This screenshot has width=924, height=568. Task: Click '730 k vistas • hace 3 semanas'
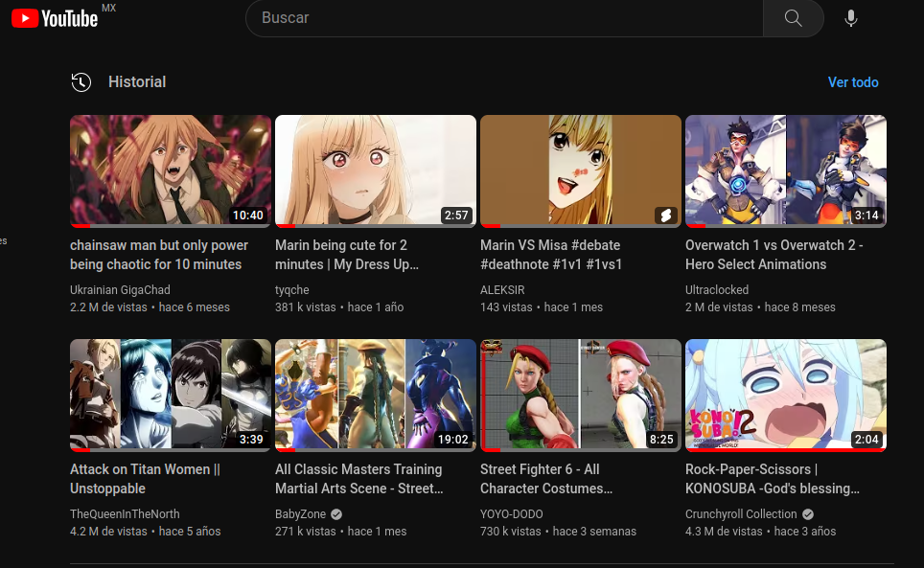point(558,532)
